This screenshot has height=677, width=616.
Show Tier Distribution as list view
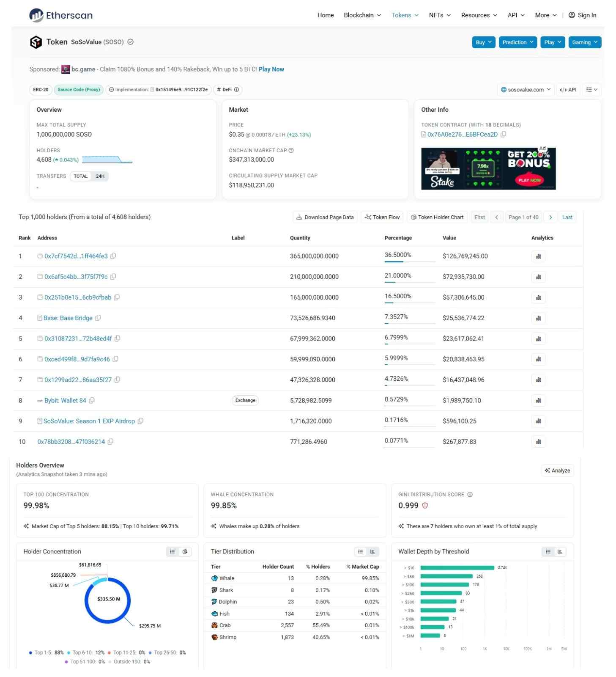tap(360, 551)
